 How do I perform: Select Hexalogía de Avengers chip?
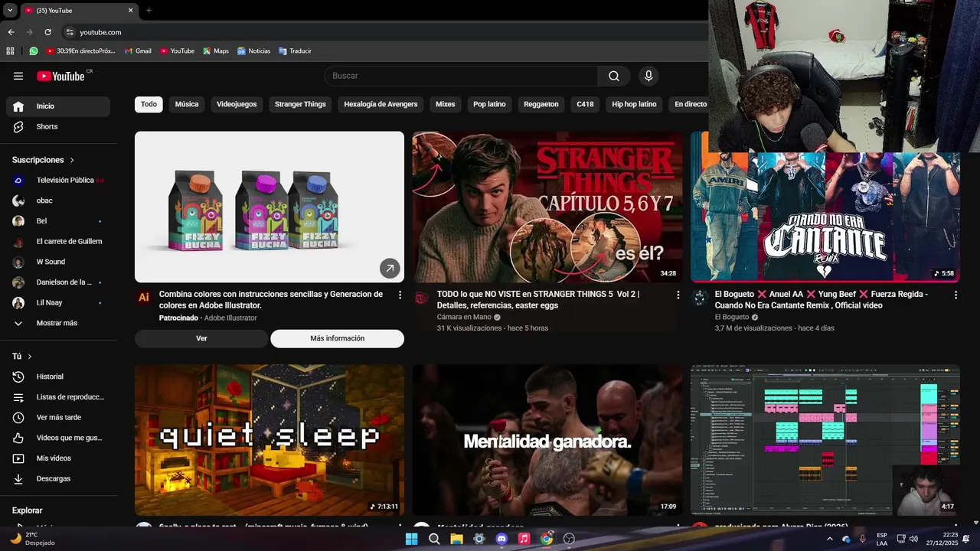click(x=381, y=104)
